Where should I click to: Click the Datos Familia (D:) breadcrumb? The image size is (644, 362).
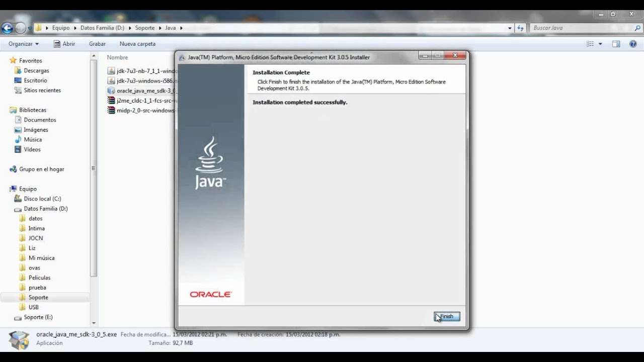pos(102,28)
